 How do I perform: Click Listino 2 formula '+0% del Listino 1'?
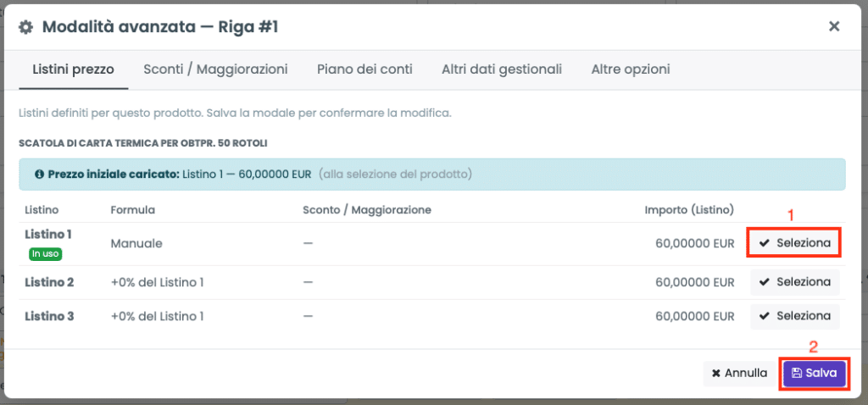pyautogui.click(x=157, y=282)
